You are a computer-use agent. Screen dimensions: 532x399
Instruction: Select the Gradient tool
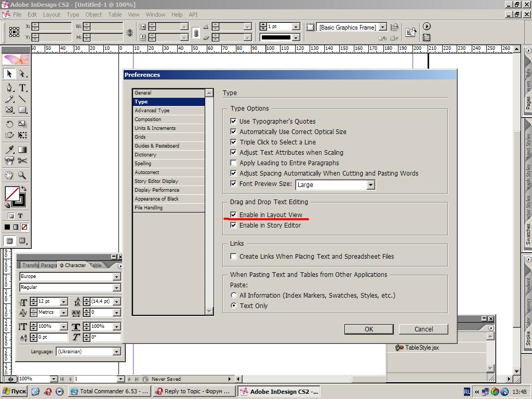[22, 150]
